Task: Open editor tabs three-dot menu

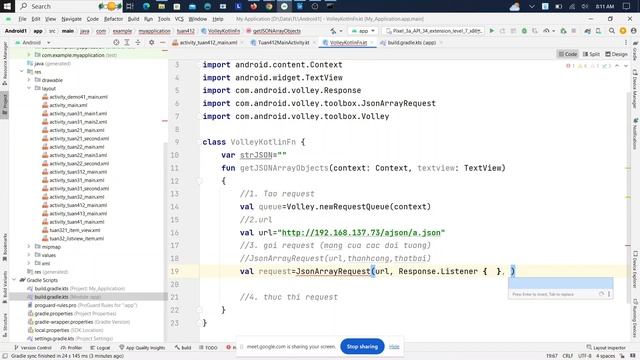Action: point(626,42)
